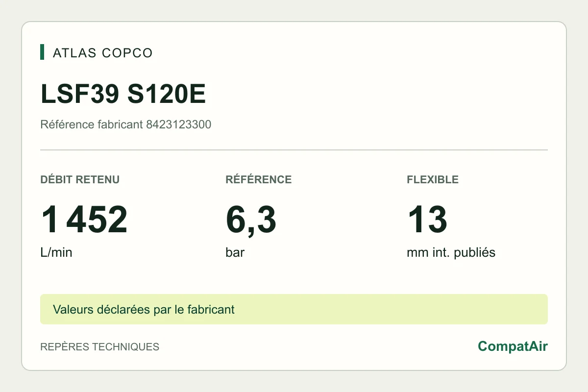Image resolution: width=588 pixels, height=392 pixels.
Task: Click the 6,3 pressure value
Action: [x=251, y=220]
